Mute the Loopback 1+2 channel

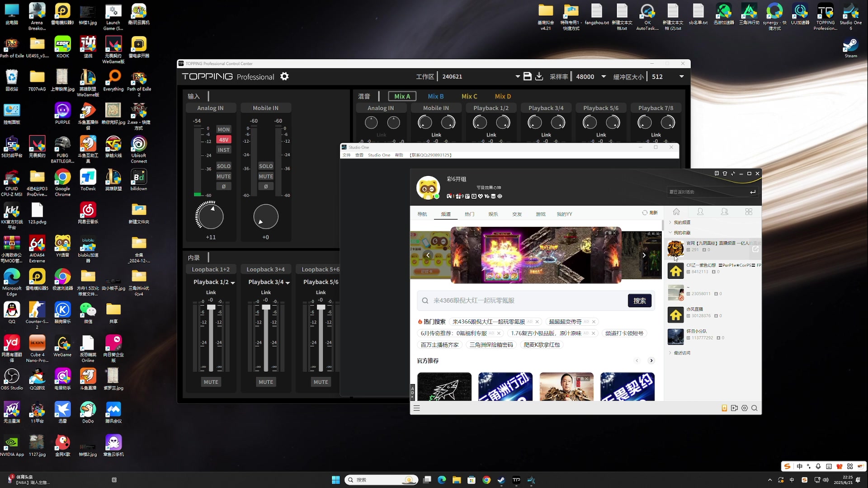point(211,382)
